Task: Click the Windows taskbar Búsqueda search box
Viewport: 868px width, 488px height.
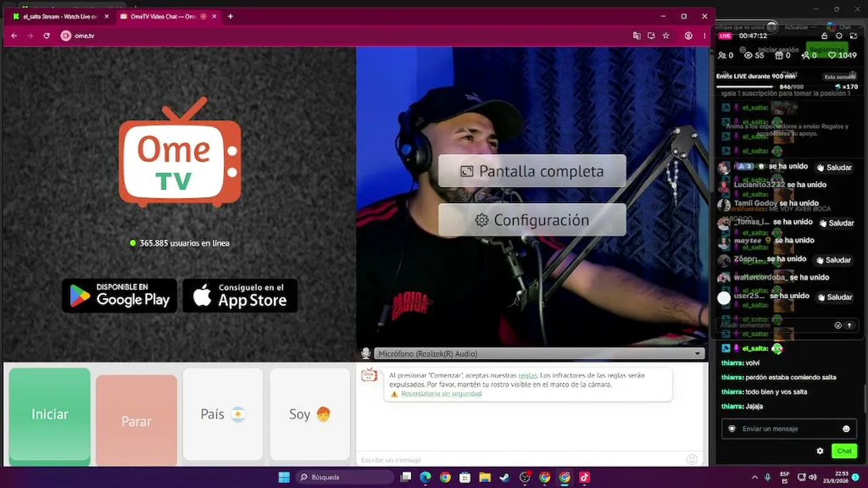Action: pyautogui.click(x=344, y=477)
